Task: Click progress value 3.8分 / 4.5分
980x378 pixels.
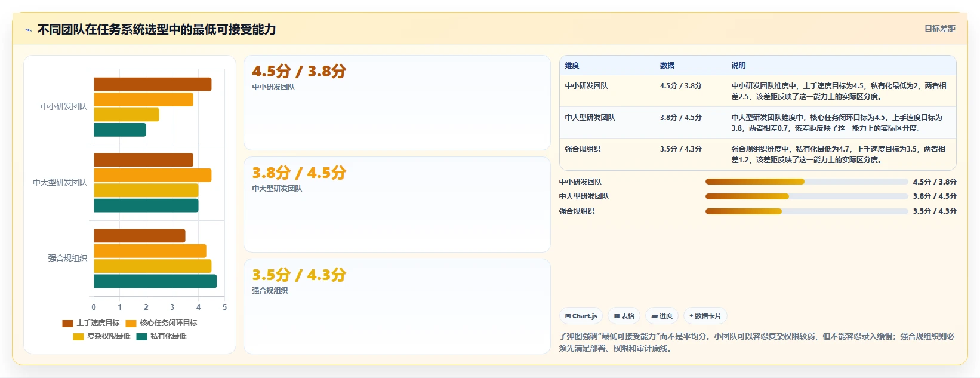Action: point(935,196)
